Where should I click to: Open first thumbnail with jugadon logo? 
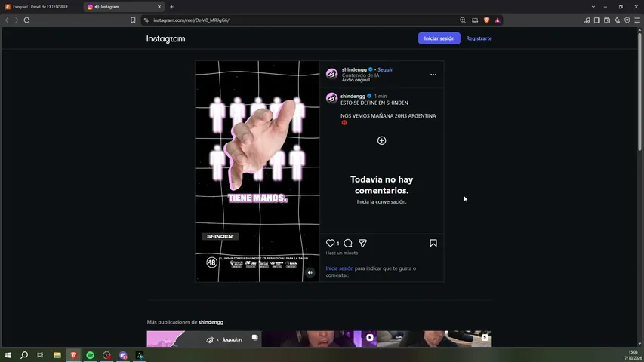[x=204, y=339]
